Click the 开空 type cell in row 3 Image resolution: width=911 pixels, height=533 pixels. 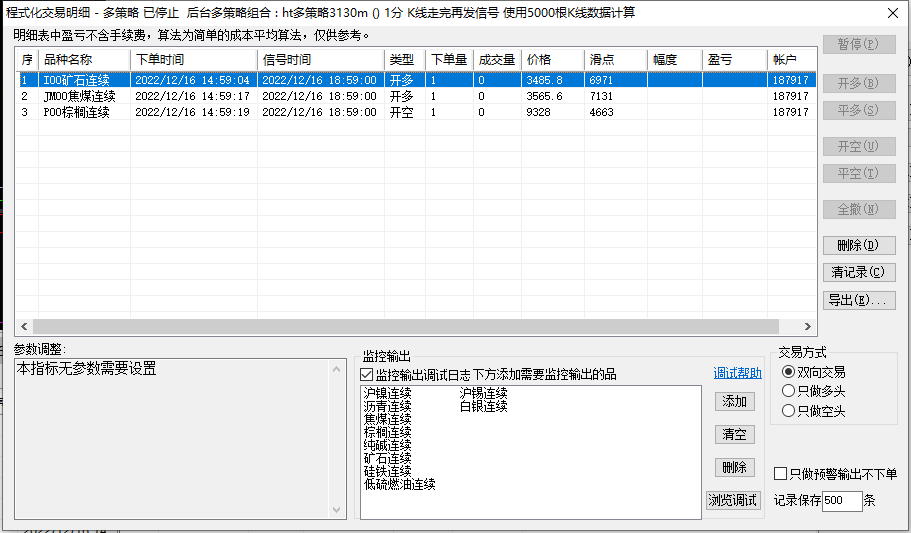point(401,112)
